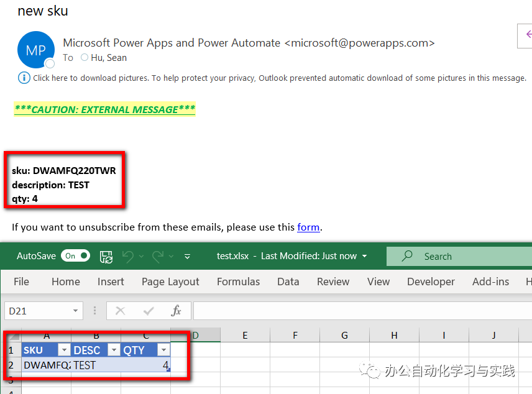
Task: Click the CAUTION: EXTERNAL MESSAGE text
Action: pos(105,109)
